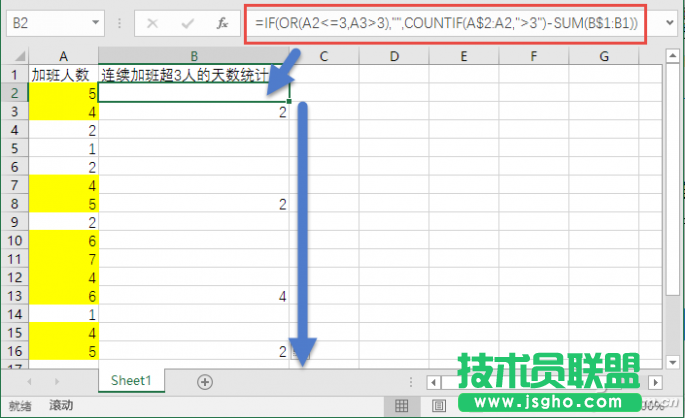Switch to Normal view in status bar
The image size is (685, 418).
[401, 406]
